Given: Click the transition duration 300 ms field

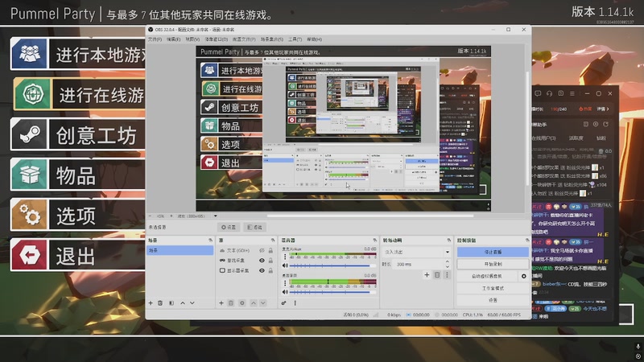Looking at the screenshot, I should (x=419, y=265).
